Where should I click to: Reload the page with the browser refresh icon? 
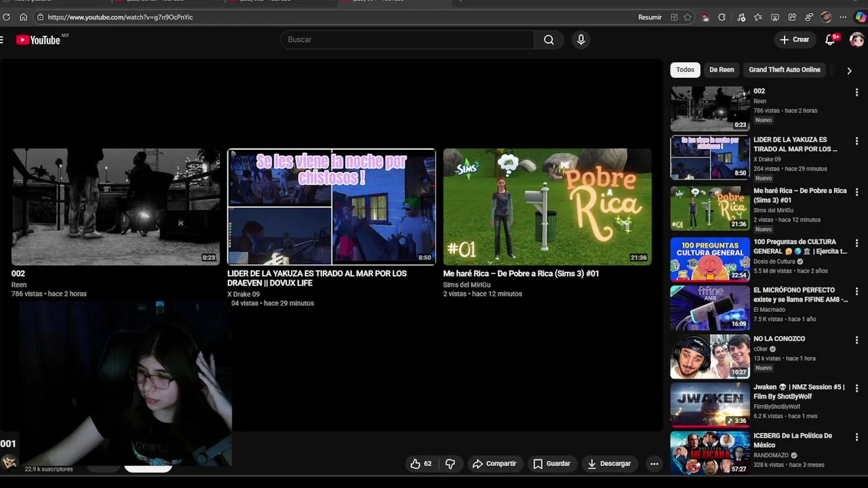(x=7, y=17)
